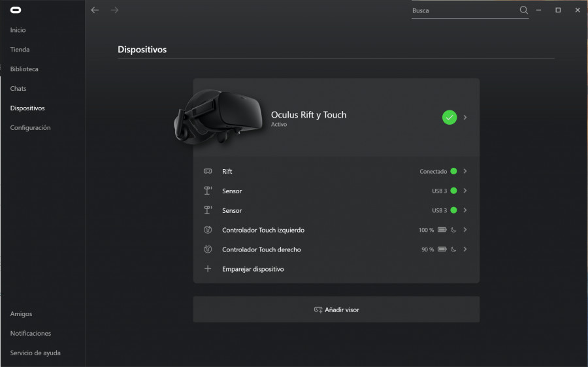The height and width of the screenshot is (367, 588).
Task: Click right Touch controller battery icon
Action: 442,249
